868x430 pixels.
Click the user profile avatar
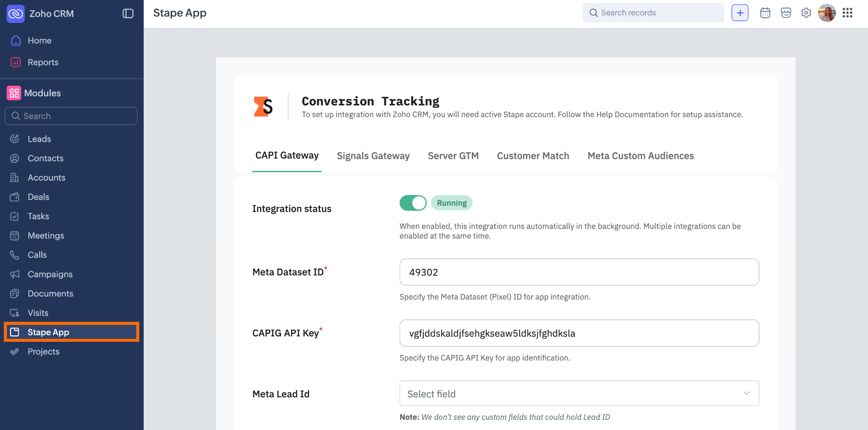[827, 13]
